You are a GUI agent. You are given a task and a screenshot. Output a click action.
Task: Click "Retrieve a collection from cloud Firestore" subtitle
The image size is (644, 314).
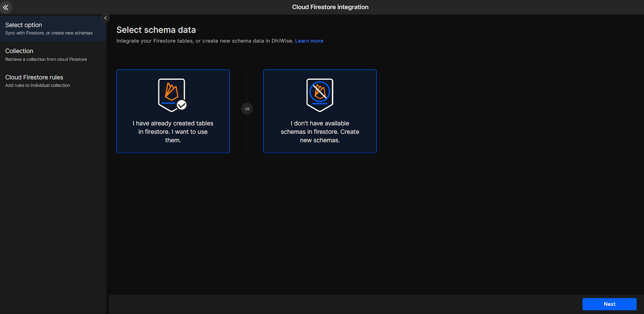[46, 59]
